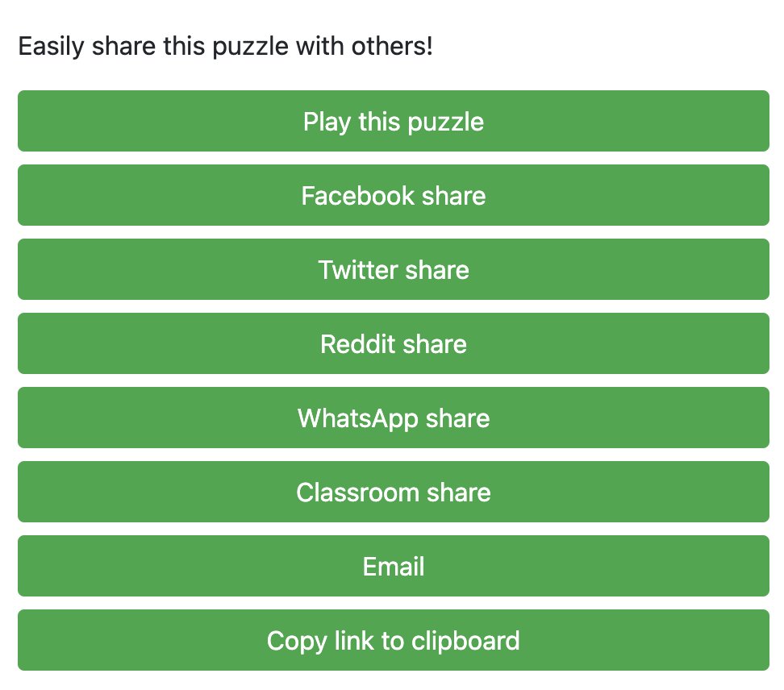Open the Facebook share dialog

pyautogui.click(x=394, y=196)
